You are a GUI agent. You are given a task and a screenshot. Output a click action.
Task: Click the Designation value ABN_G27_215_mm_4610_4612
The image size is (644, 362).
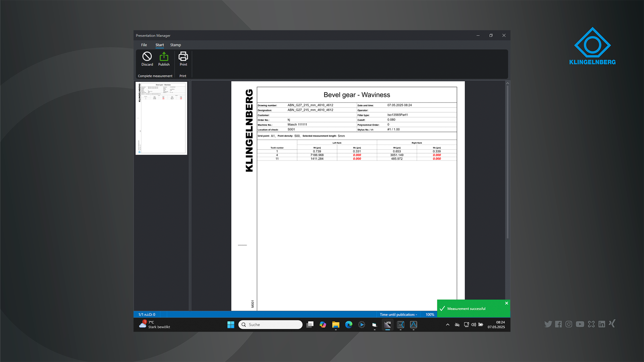310,110
